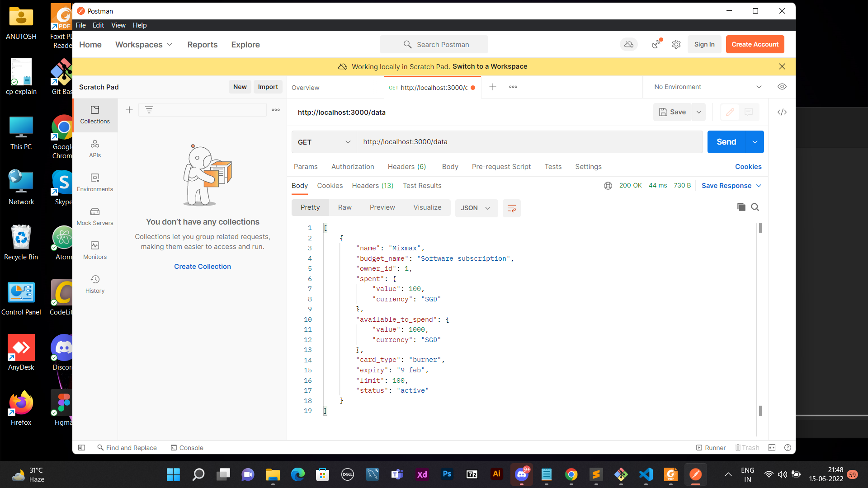Open the History panel
The height and width of the screenshot is (488, 868).
point(95,284)
